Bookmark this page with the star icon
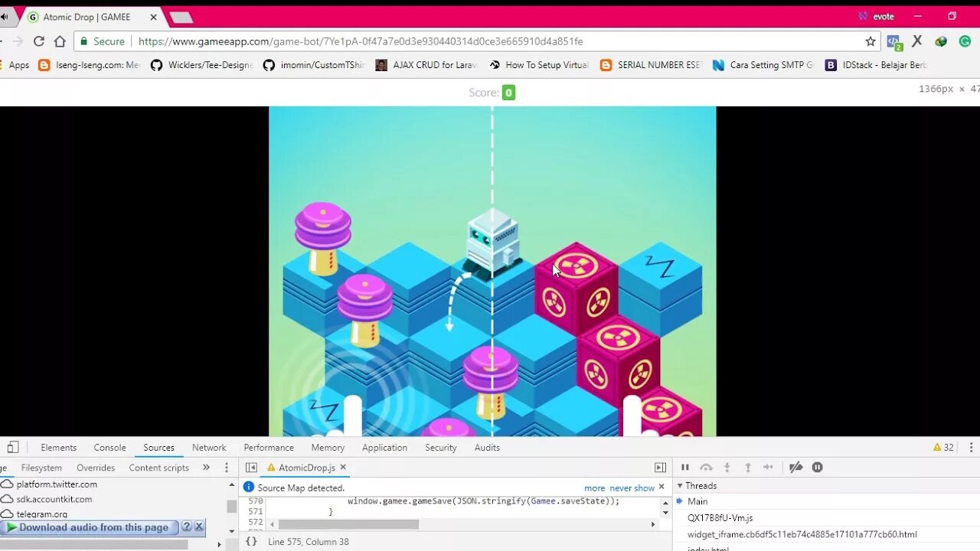Viewport: 980px width, 551px height. [x=871, y=41]
